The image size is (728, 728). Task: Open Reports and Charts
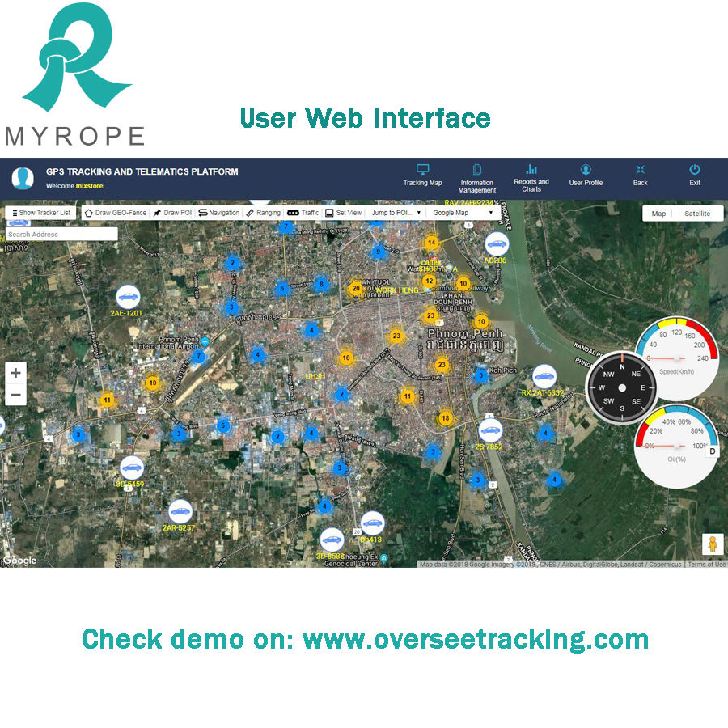tap(531, 178)
